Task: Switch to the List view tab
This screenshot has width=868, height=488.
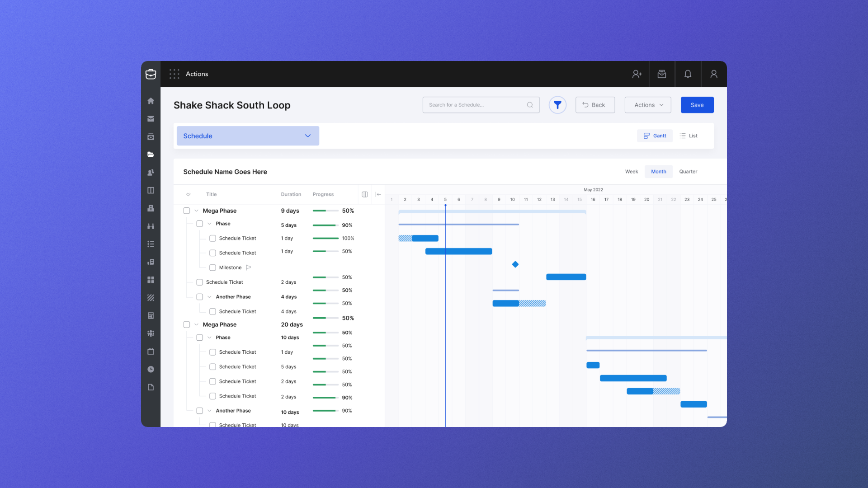Action: pyautogui.click(x=688, y=136)
